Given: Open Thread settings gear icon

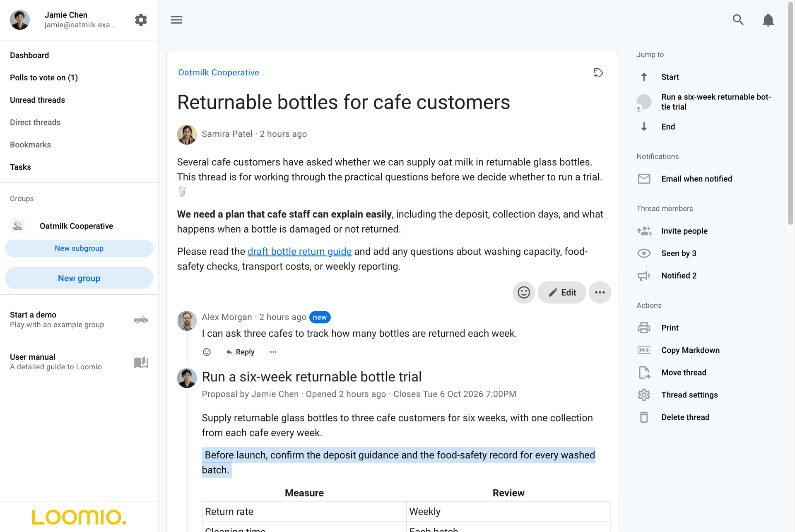Looking at the screenshot, I should 644,395.
